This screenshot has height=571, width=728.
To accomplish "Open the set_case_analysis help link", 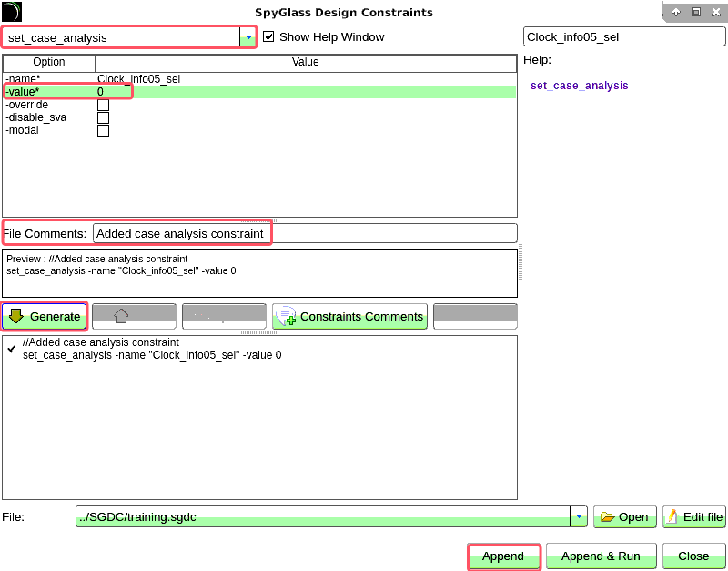I will (579, 86).
